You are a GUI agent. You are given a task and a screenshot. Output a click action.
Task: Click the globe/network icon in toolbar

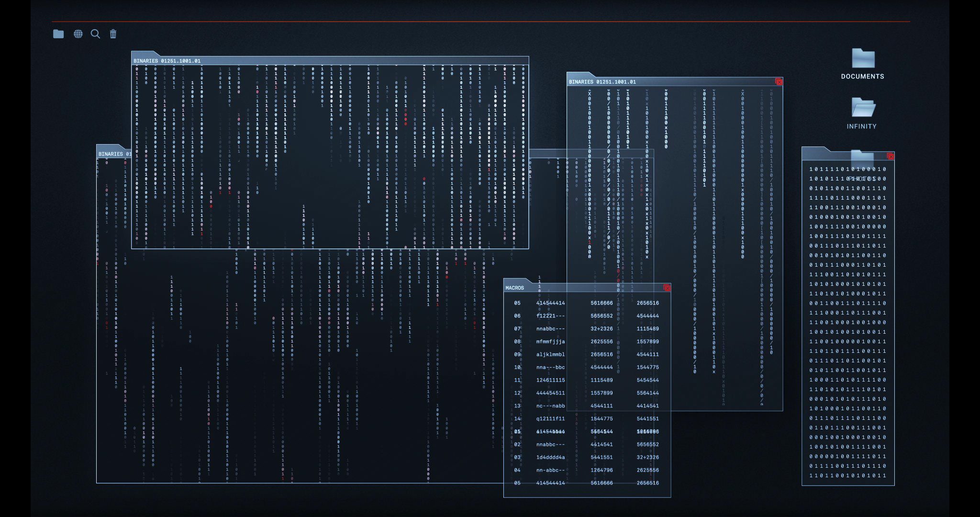77,33
